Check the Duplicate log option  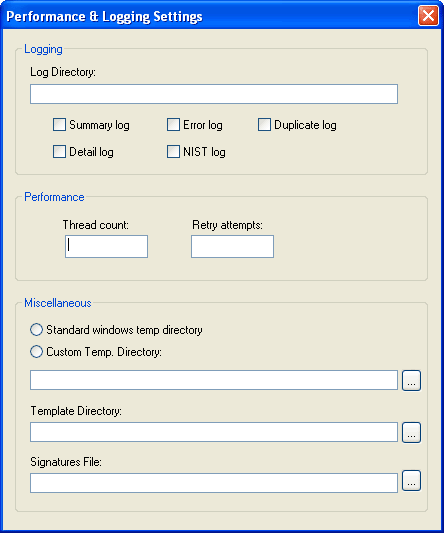tap(264, 124)
